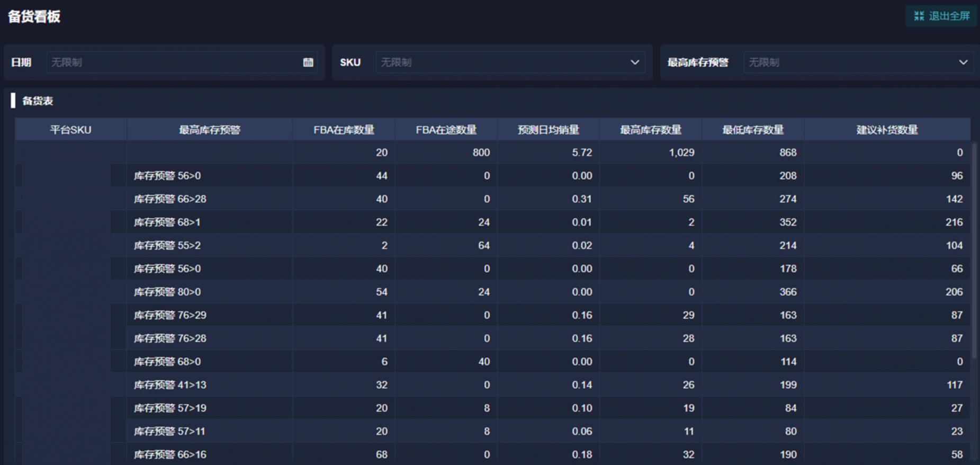Click the calendar icon in 日期 field
Image resolution: width=980 pixels, height=465 pixels.
point(308,62)
